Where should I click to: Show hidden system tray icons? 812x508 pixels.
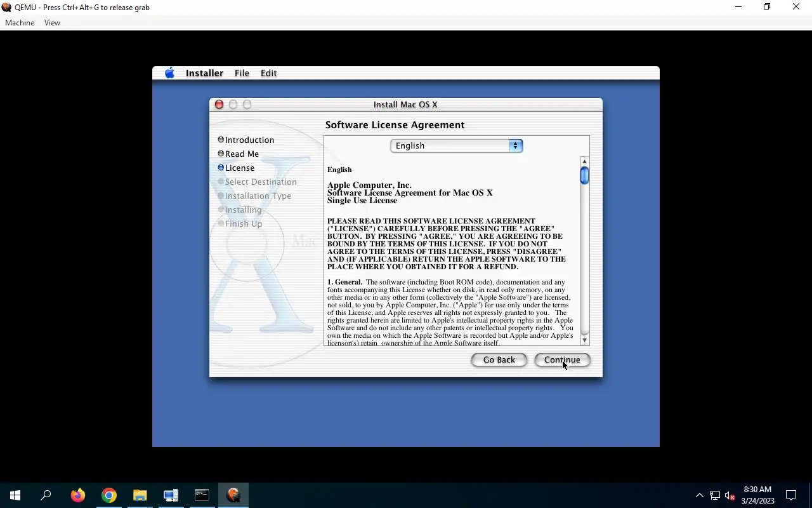tap(699, 495)
